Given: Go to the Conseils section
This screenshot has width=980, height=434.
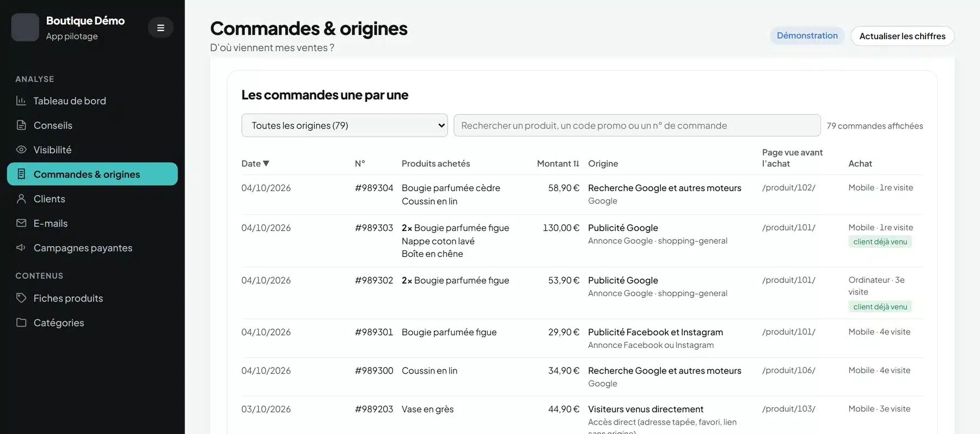Looking at the screenshot, I should tap(93, 125).
